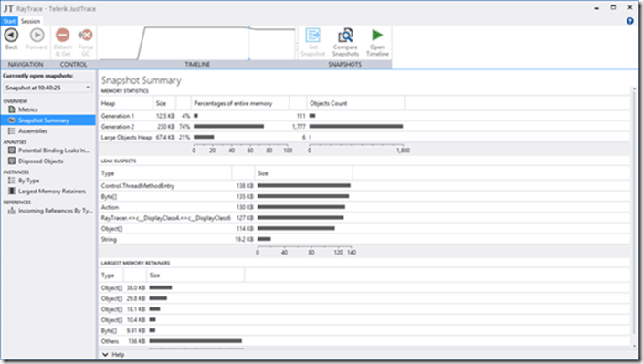Open Compare Snapshots tool
Screen dimensions: 643x364
coord(345,36)
